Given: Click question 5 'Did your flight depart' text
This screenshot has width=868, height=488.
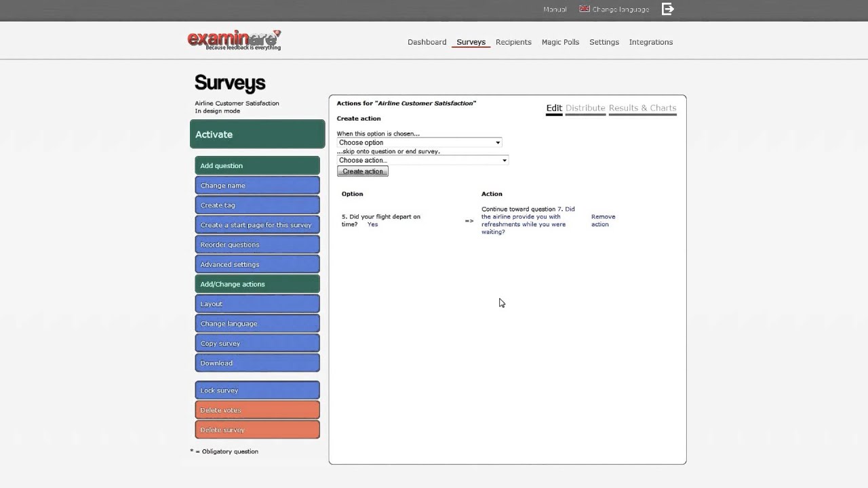Looking at the screenshot, I should point(380,220).
